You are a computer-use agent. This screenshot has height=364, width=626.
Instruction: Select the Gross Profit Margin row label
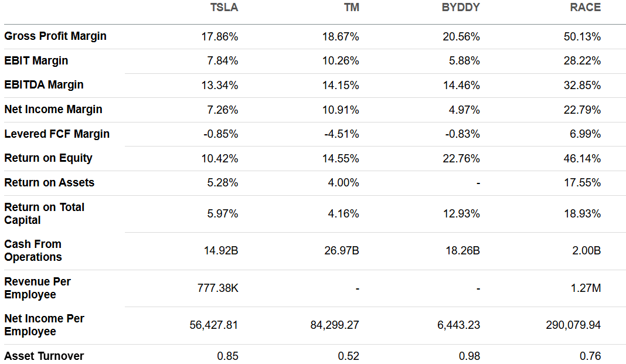coord(56,36)
